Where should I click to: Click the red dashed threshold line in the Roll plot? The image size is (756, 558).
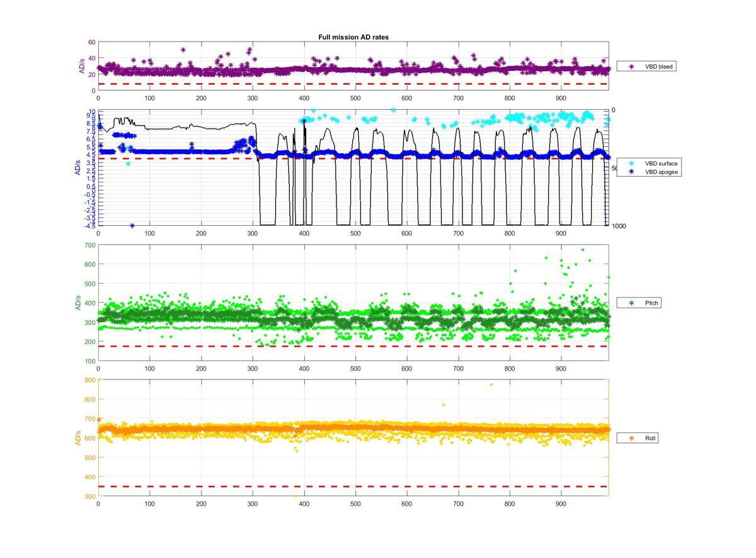[353, 487]
